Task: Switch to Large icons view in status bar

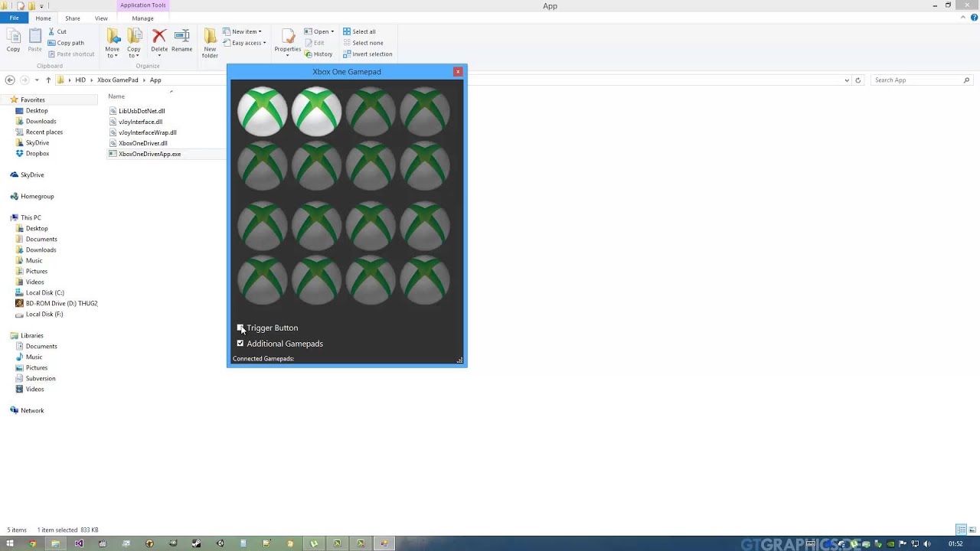Action: pos(971,530)
